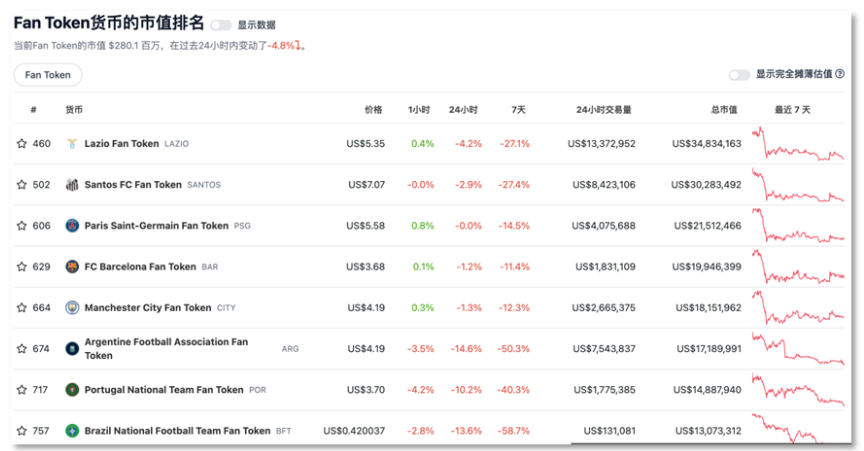
Task: Sort by the 24小时 change column
Action: coord(463,110)
